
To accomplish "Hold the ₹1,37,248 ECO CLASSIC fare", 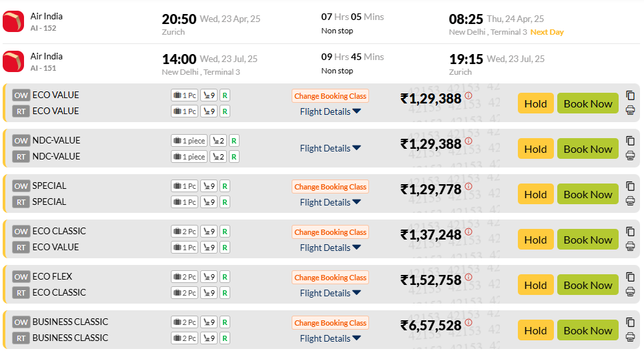I will (x=536, y=240).
